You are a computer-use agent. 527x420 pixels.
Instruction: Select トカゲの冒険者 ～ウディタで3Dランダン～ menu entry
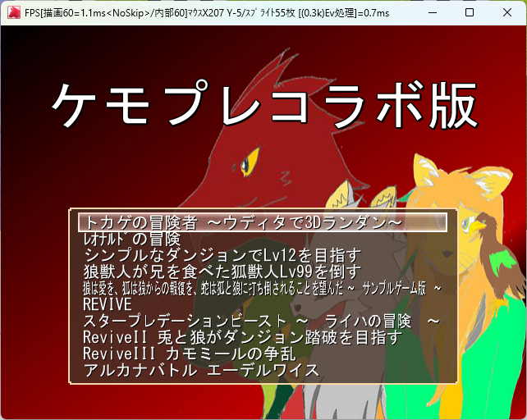pos(262,222)
